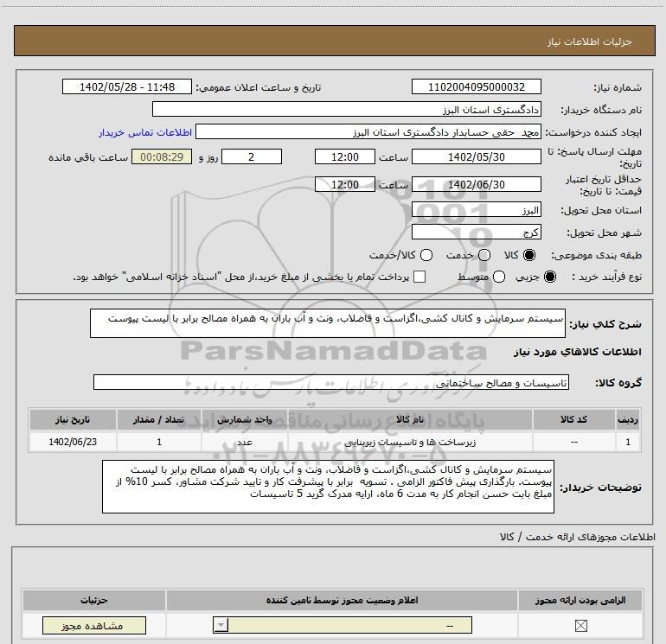Click the buyer organization name field
The image size is (666, 644).
tap(347, 109)
